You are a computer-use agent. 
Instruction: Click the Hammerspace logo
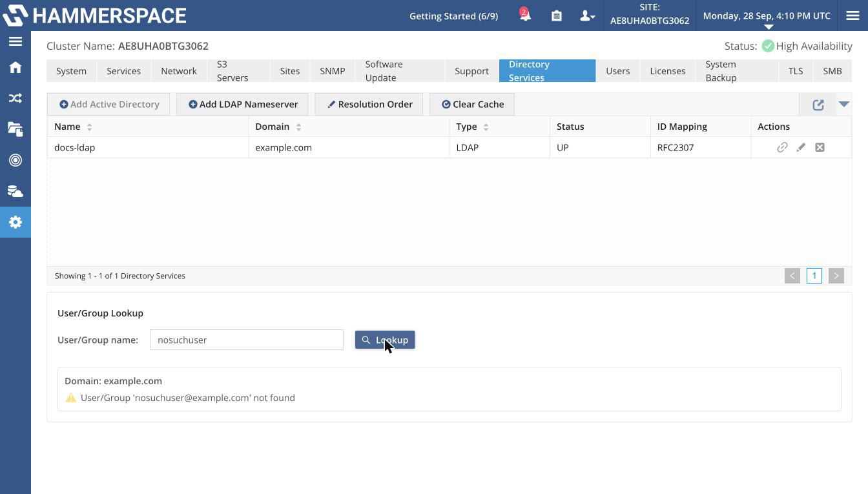coord(94,15)
